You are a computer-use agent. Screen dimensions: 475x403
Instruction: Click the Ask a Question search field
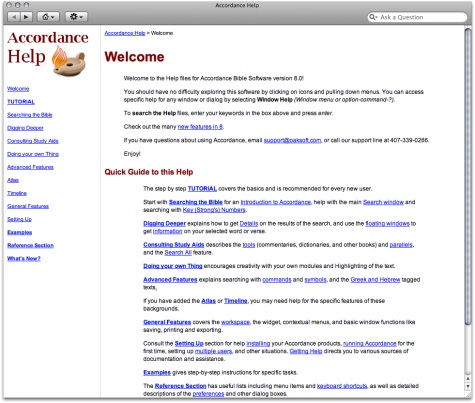[417, 17]
